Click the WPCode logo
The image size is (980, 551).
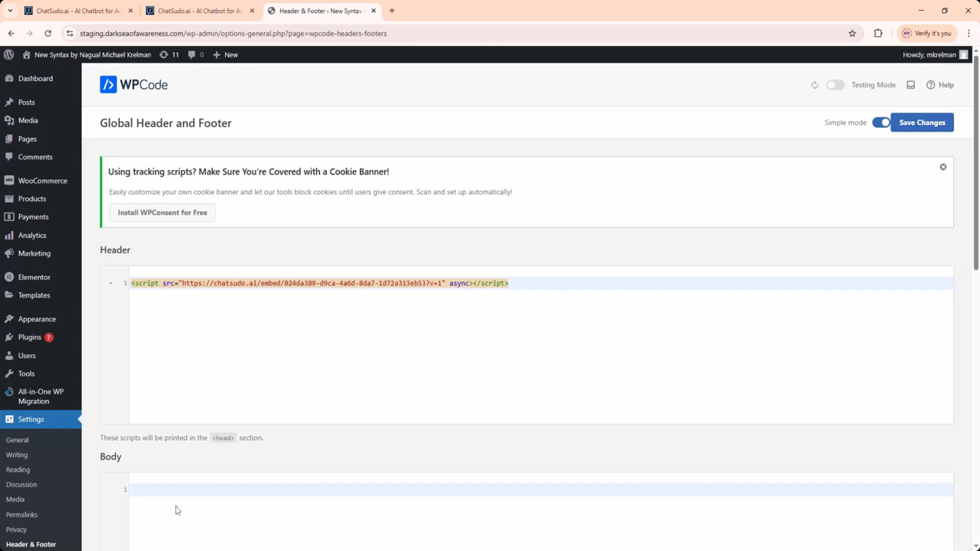point(134,85)
